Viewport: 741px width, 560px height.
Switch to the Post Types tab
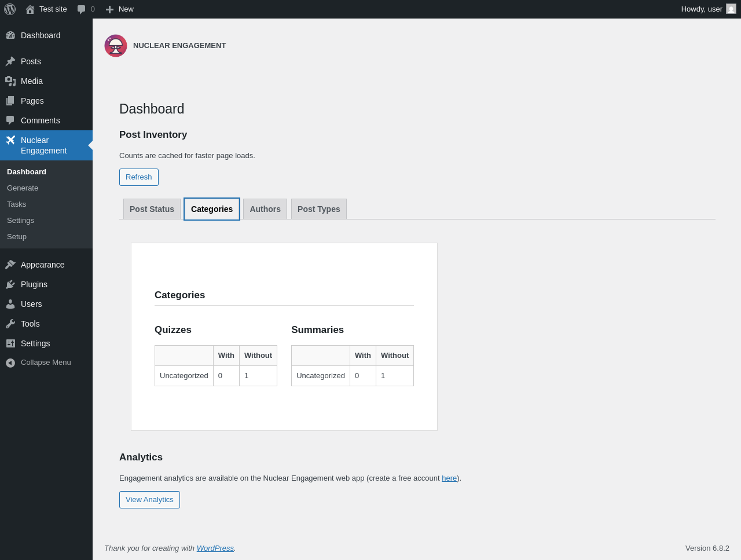[x=319, y=209]
